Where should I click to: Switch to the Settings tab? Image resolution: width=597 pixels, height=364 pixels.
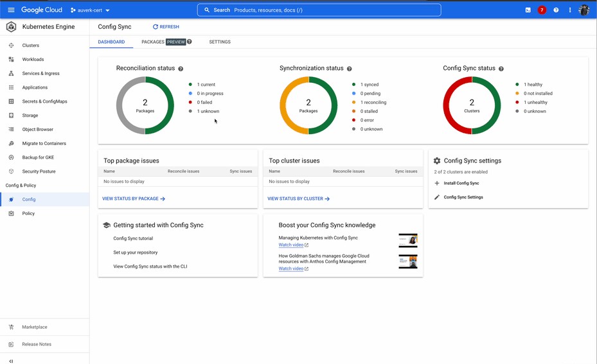220,42
